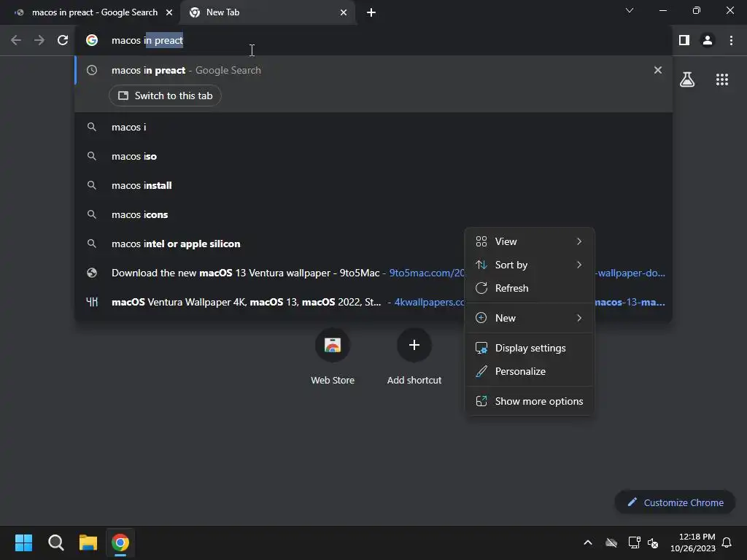Click Switch to this tab button
Viewport: 747px width, 560px height.
(x=165, y=96)
